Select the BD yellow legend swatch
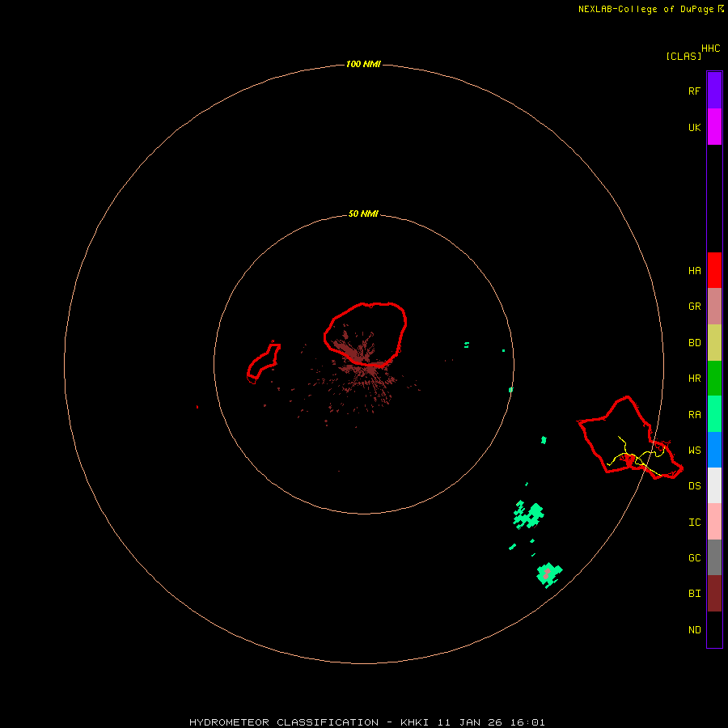This screenshot has height=728, width=728. pyautogui.click(x=714, y=343)
